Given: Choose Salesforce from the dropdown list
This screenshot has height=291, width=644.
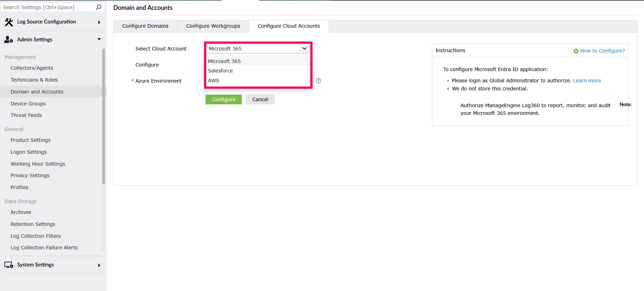Looking at the screenshot, I should [258, 71].
